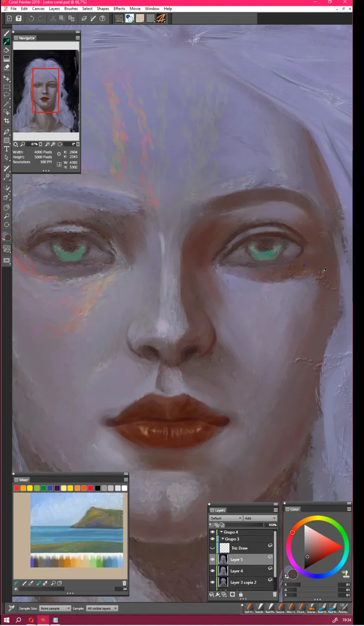Screen dimensions: 364x626
Task: Select the Crop tool
Action: [7, 121]
